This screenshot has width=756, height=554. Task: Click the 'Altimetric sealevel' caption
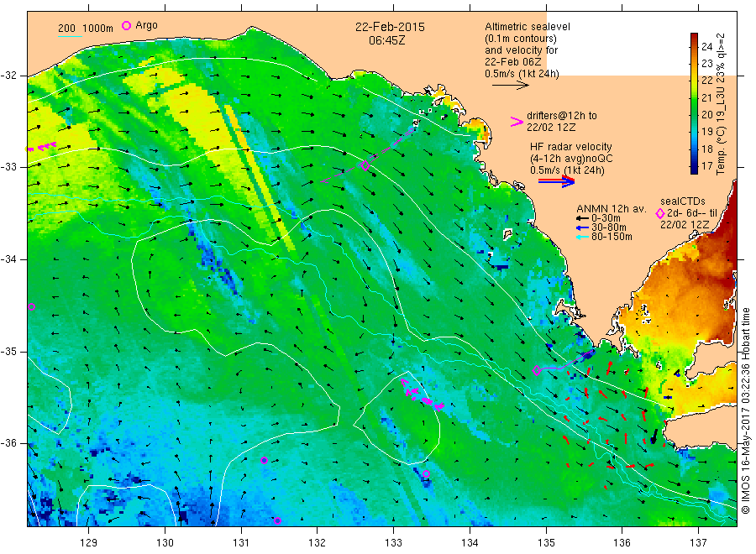(528, 27)
